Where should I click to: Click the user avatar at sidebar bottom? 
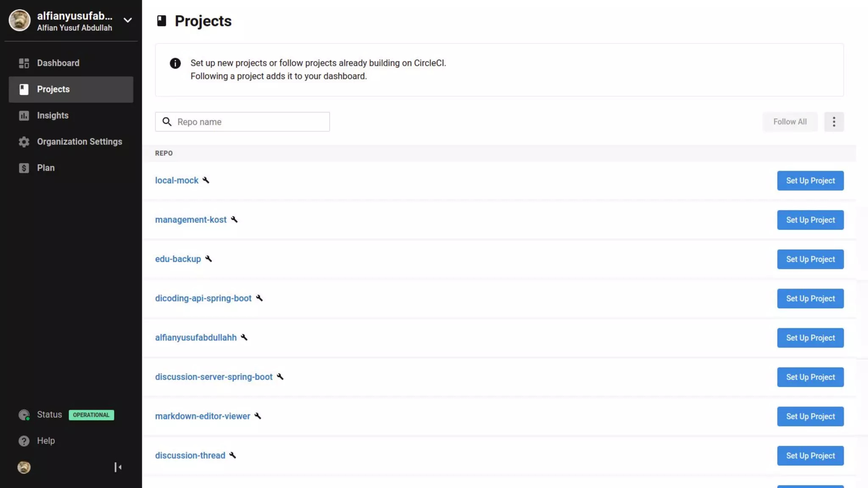click(x=24, y=467)
